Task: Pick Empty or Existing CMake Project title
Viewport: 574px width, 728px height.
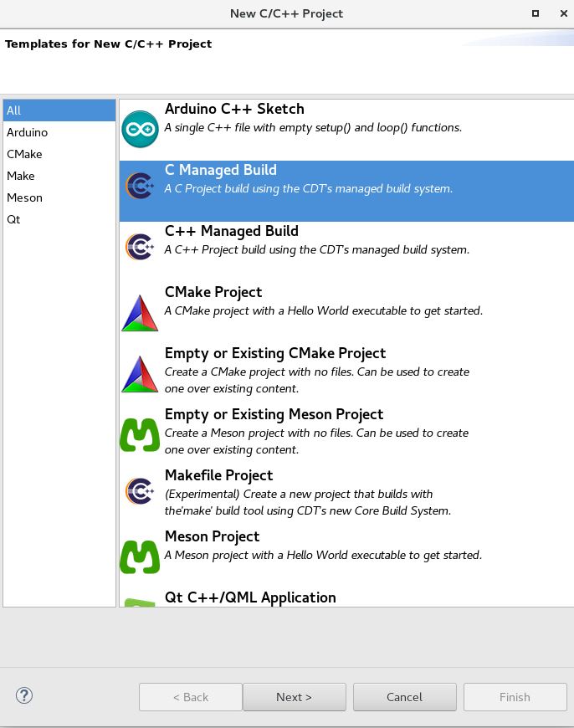Action: pyautogui.click(x=275, y=353)
